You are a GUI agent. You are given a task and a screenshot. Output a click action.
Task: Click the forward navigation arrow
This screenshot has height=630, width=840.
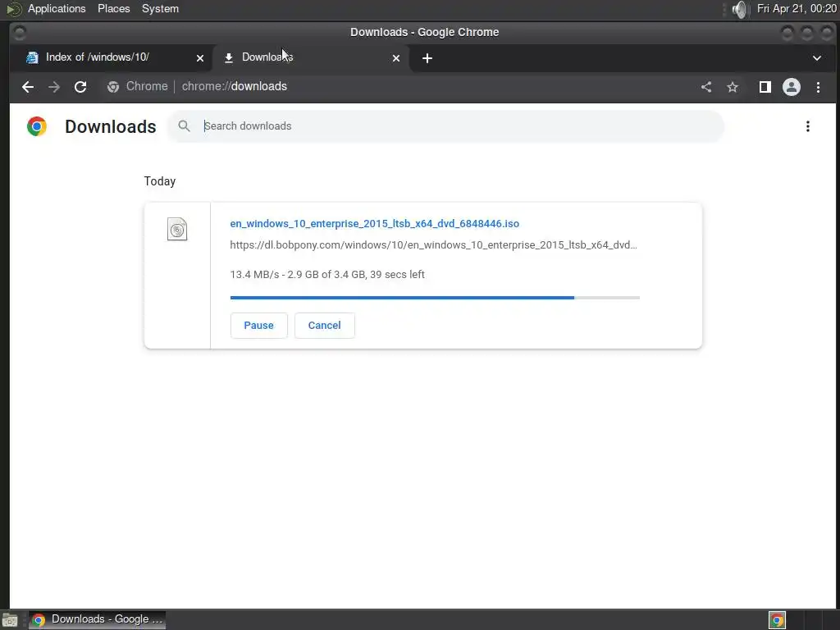(x=54, y=87)
